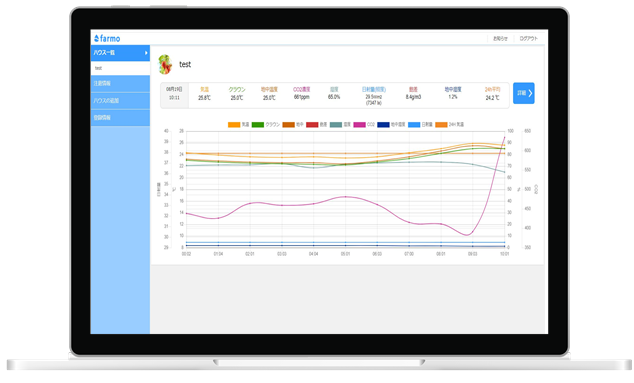Expand the ハウス一覧 sidebar arrow
634x383 pixels.
coord(146,53)
